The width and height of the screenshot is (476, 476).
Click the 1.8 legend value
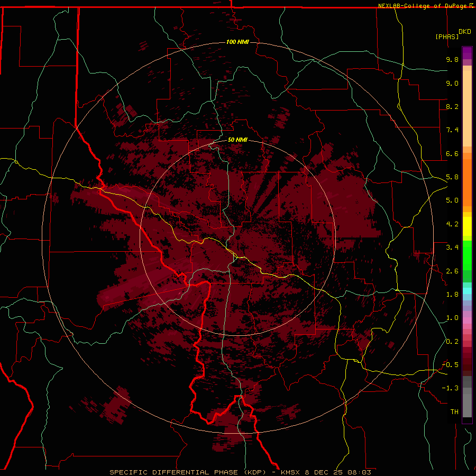point(452,295)
